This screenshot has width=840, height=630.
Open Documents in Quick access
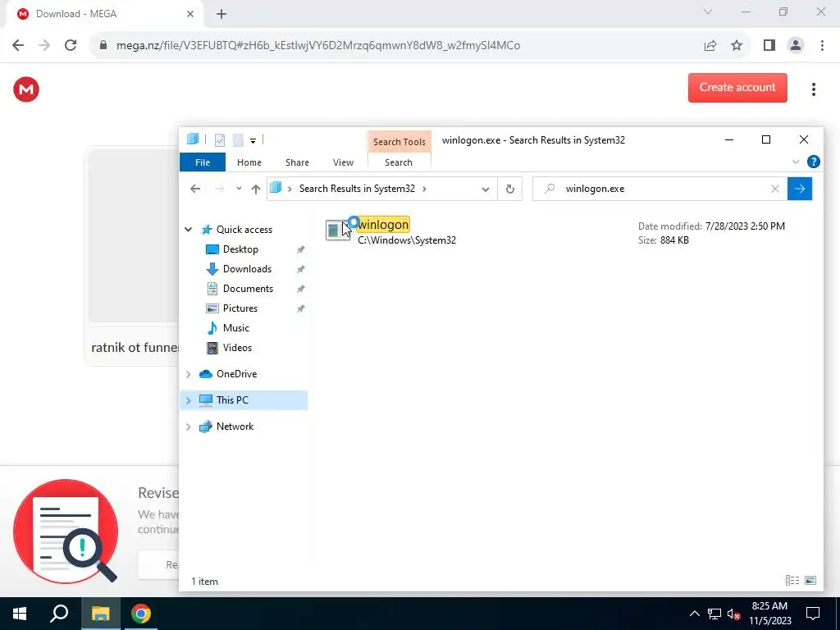(248, 289)
